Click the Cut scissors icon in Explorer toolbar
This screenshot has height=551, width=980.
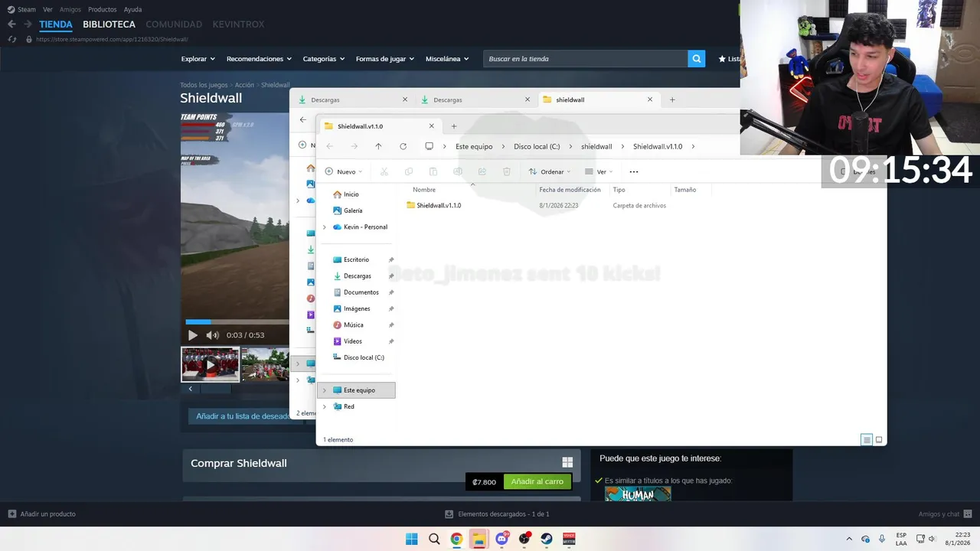pos(384,171)
